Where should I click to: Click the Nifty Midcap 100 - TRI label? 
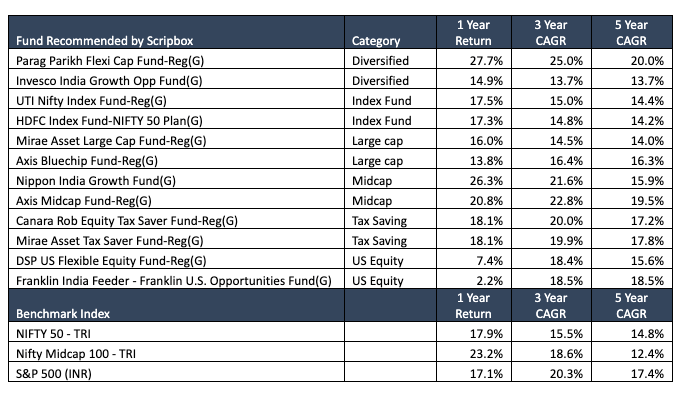point(76,354)
